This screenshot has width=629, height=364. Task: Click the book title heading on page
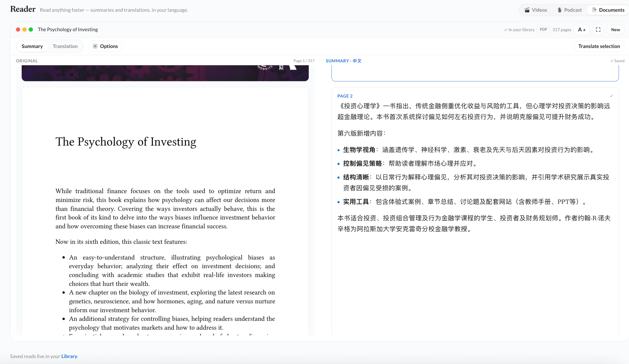126,142
